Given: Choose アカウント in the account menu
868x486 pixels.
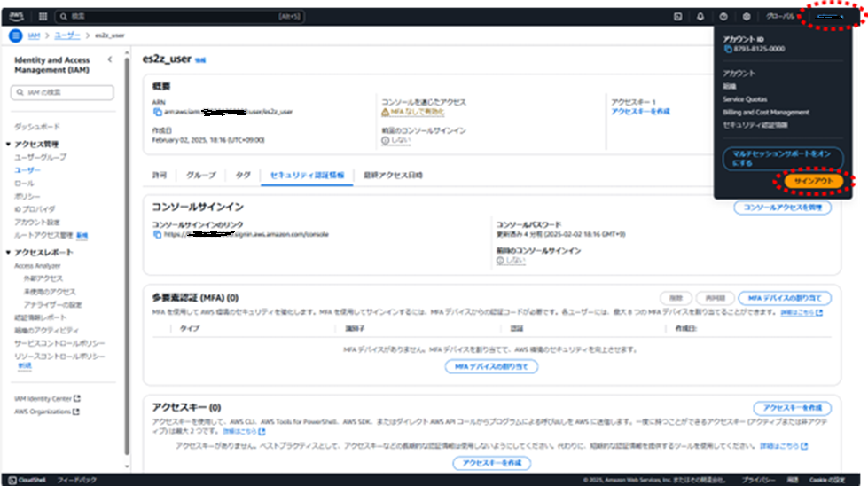Looking at the screenshot, I should (x=739, y=73).
